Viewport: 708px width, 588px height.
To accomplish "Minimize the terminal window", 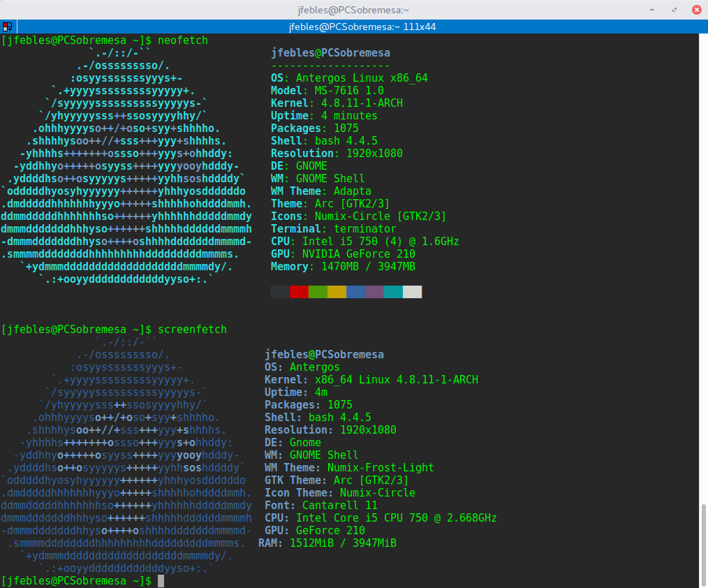I will pyautogui.click(x=652, y=10).
